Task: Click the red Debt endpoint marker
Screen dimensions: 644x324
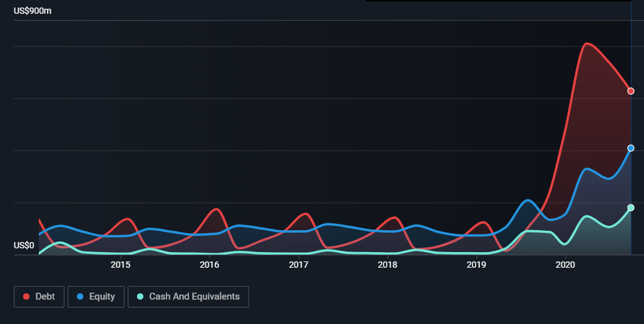Action: point(631,91)
